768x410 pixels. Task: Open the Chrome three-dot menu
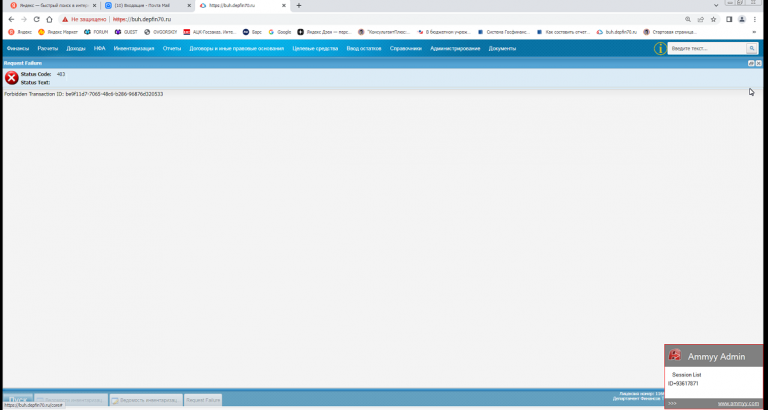point(755,19)
